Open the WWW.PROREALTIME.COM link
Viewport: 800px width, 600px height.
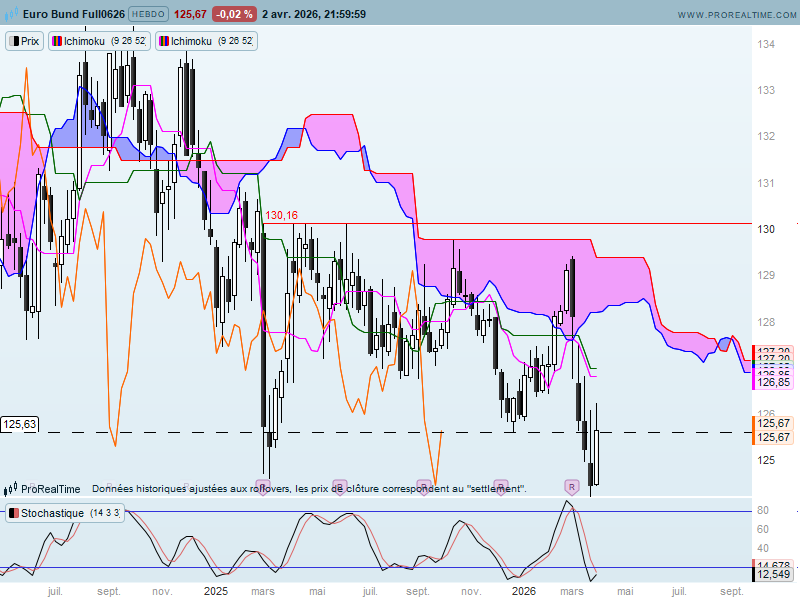click(x=735, y=15)
